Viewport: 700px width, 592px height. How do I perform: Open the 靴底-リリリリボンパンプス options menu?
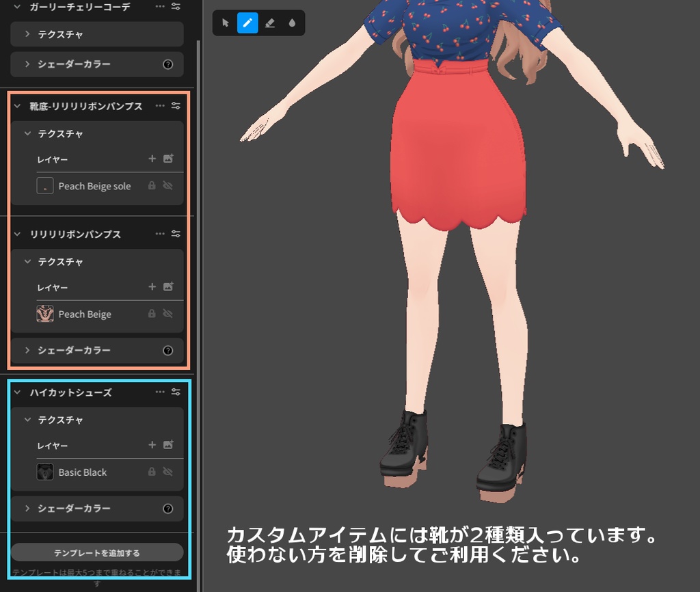coord(159,106)
